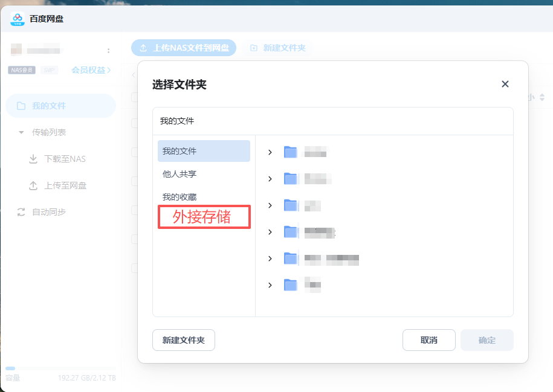Select 我的文件 in the dialog's left list

click(x=204, y=151)
